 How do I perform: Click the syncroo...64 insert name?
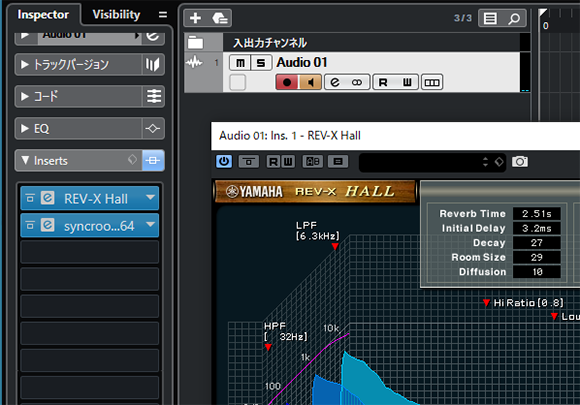coord(99,226)
